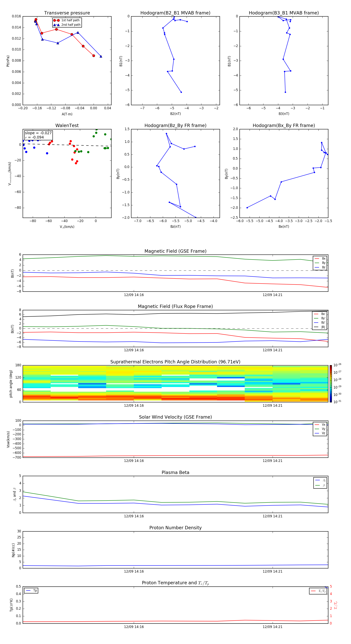Image resolution: width=351 pixels, height=644 pixels.
Task: Click the pitch angle distribution colorbar
Action: 331,383
